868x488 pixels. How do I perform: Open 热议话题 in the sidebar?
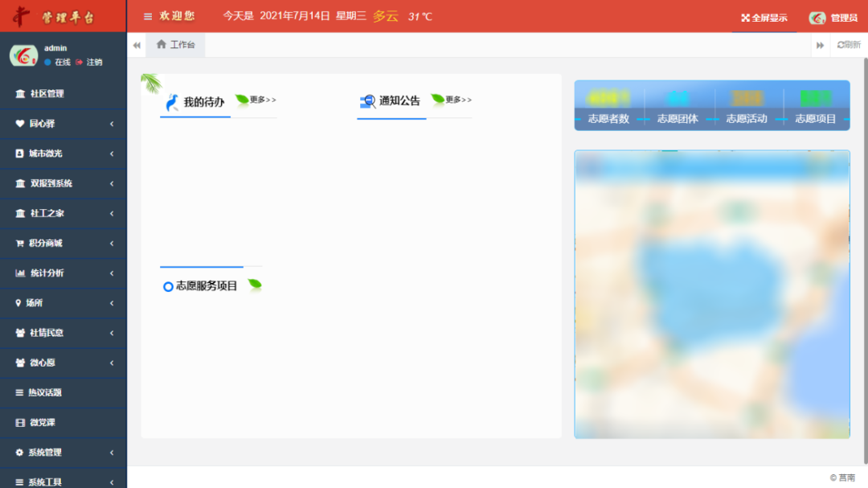(x=44, y=393)
